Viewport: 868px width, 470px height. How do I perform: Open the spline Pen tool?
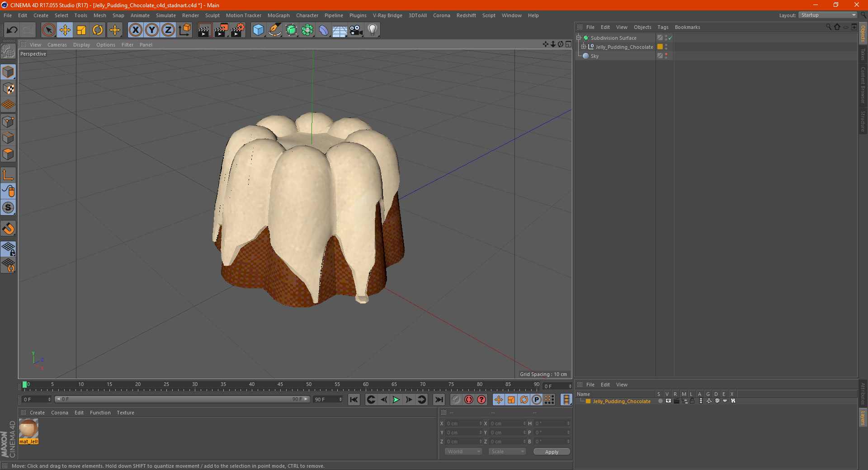[x=274, y=30]
